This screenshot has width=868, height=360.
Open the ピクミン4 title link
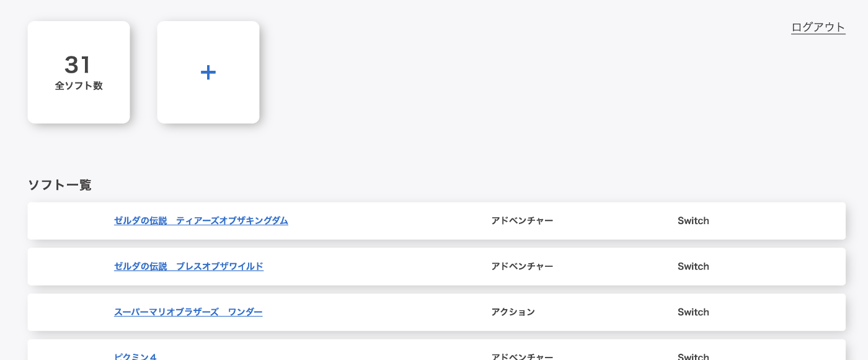135,356
